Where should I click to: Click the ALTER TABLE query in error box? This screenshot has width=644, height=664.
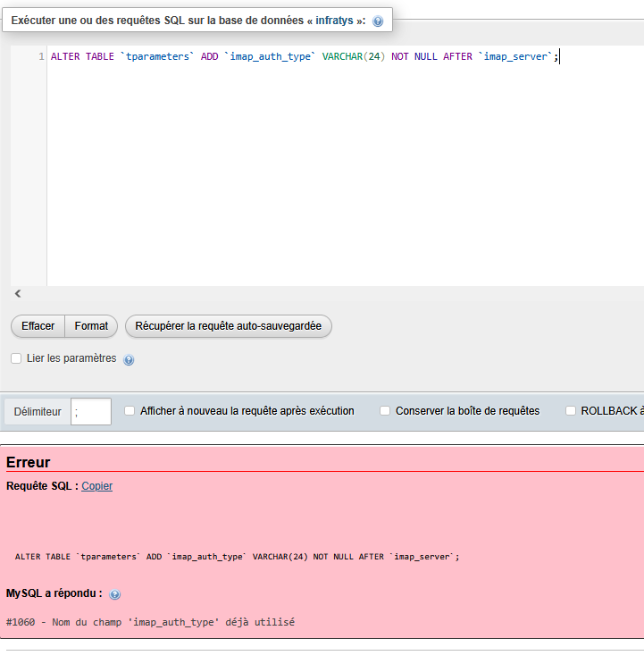(x=237, y=556)
